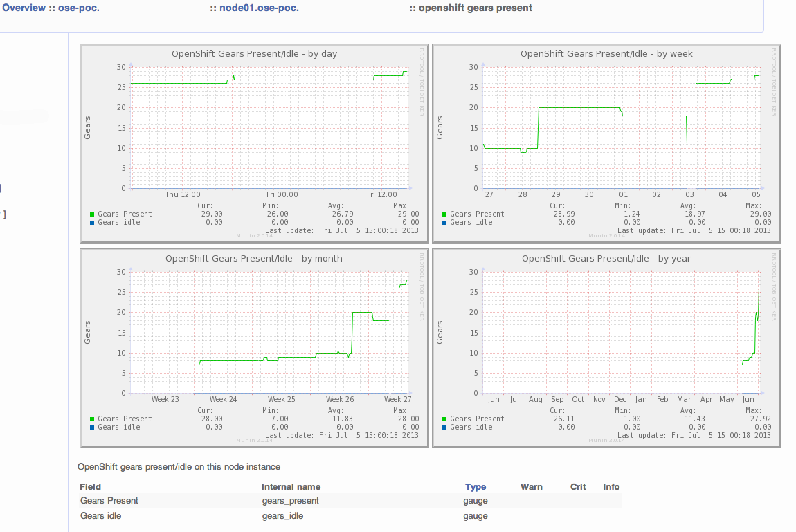The width and height of the screenshot is (796, 532).
Task: Click green Gears Present swatch in year graph
Action: pyautogui.click(x=444, y=419)
